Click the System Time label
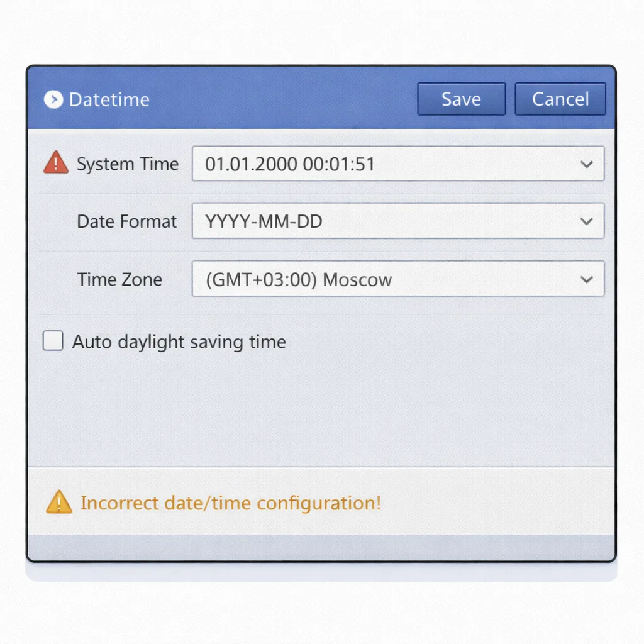 coord(128,164)
